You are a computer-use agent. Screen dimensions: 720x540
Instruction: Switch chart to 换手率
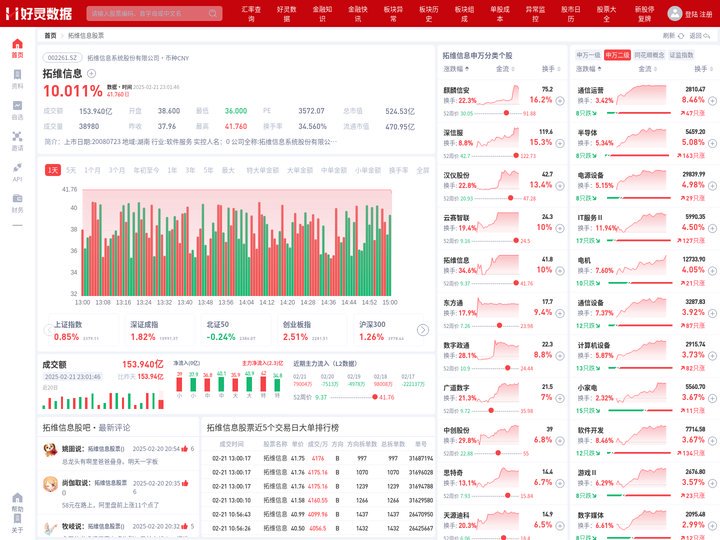click(x=398, y=170)
